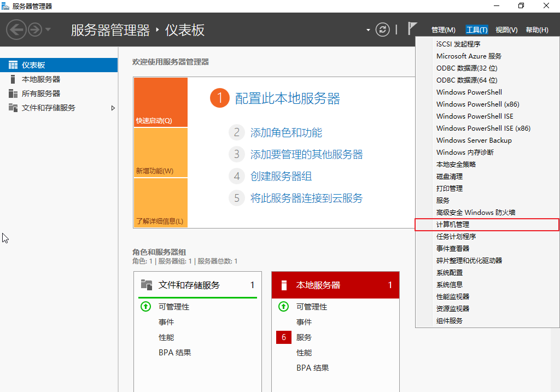The width and height of the screenshot is (560, 392).
Task: Click the green 可管理性 status icon under 文件和存储服务
Action: click(x=145, y=307)
